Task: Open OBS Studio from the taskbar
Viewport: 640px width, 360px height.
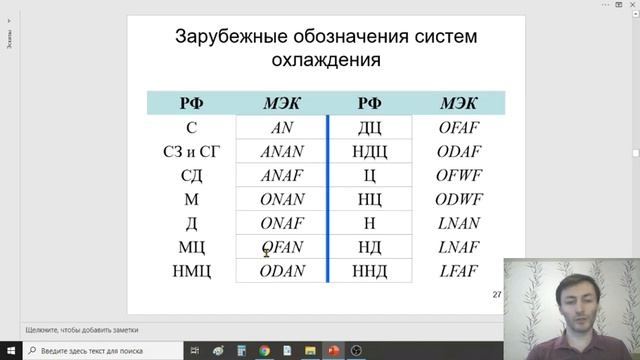Action: 356,351
